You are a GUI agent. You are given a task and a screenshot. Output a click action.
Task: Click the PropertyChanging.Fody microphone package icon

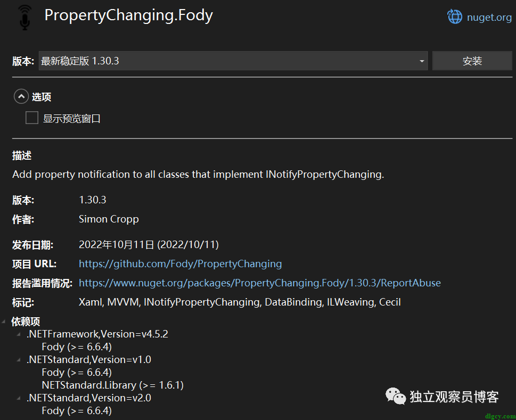24,18
